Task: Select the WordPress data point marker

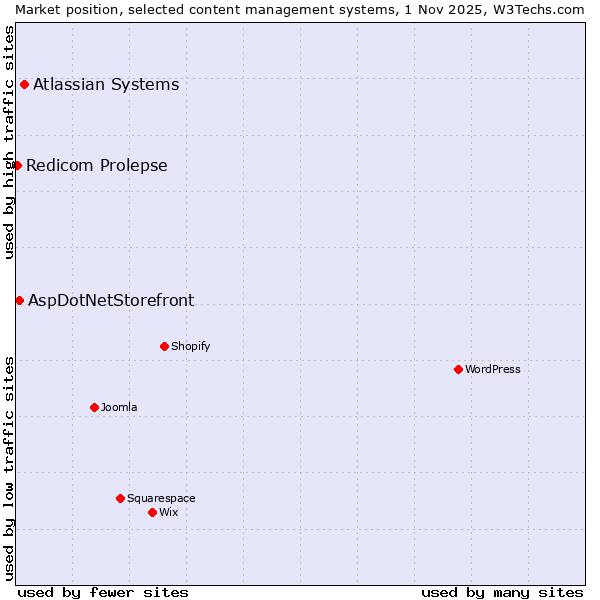Action: point(458,369)
